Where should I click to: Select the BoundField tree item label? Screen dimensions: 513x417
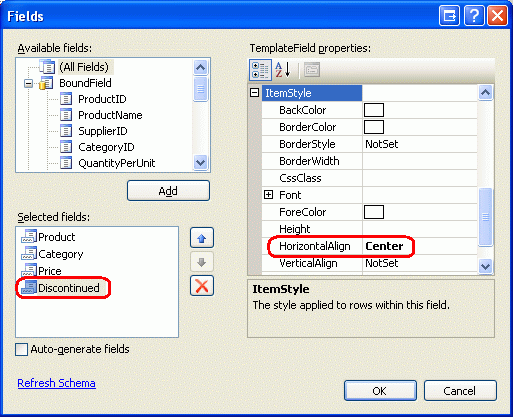tap(85, 83)
